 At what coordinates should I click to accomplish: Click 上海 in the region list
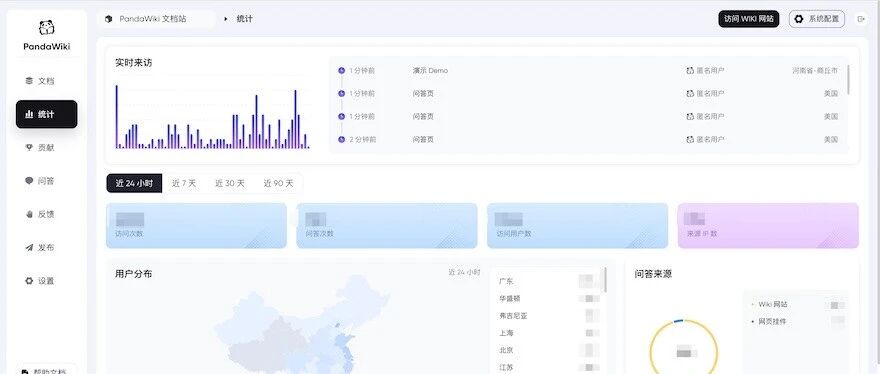pyautogui.click(x=506, y=333)
